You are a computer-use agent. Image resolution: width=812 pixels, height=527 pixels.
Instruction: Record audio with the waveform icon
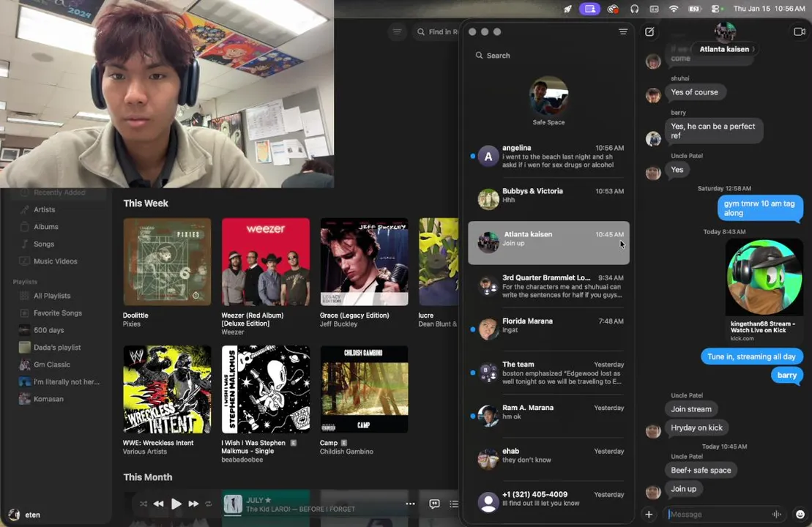pyautogui.click(x=776, y=514)
